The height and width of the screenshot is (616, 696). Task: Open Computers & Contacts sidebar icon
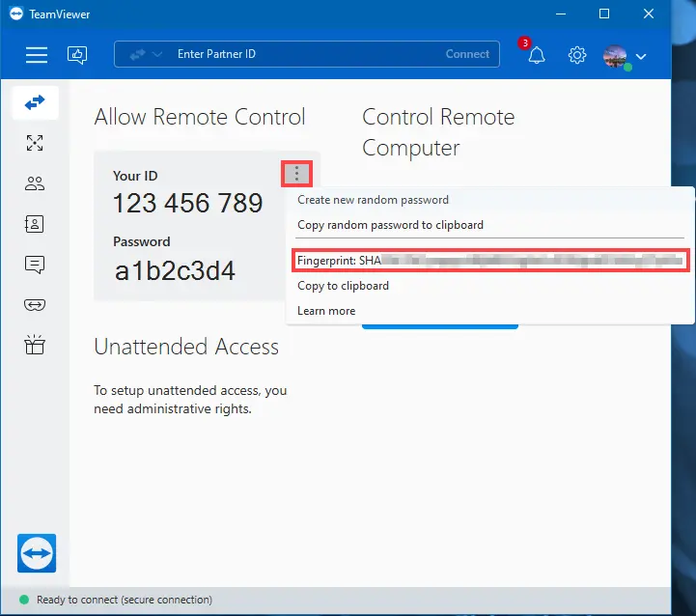[35, 224]
